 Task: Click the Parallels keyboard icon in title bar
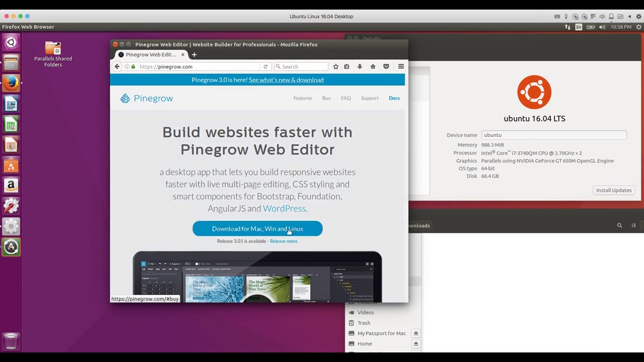(557, 16)
